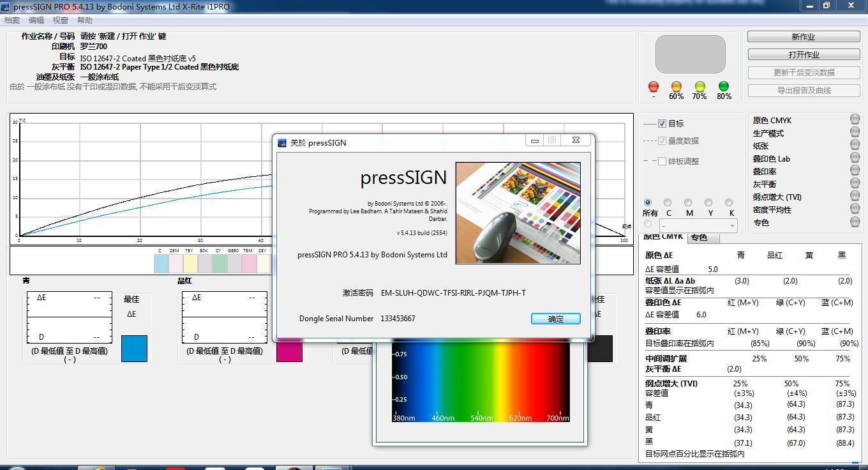Select the 50K patch in color bar

(205, 263)
